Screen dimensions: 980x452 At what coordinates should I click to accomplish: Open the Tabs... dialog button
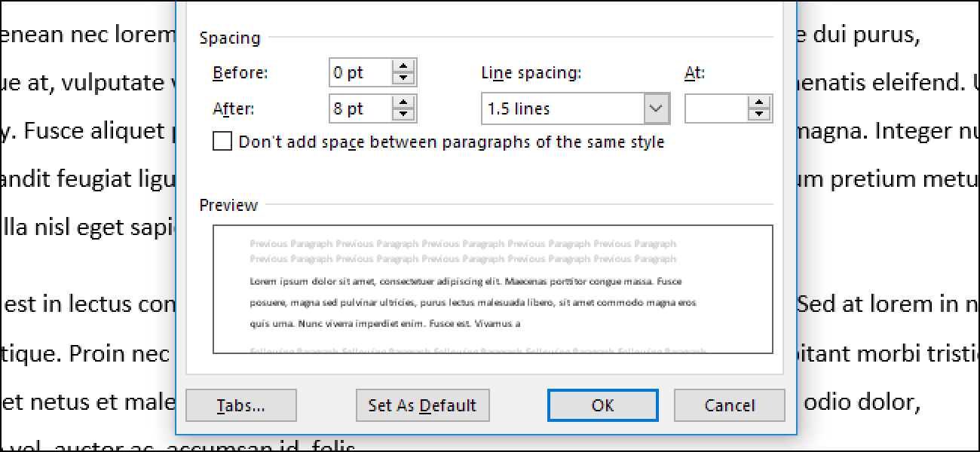[241, 405]
